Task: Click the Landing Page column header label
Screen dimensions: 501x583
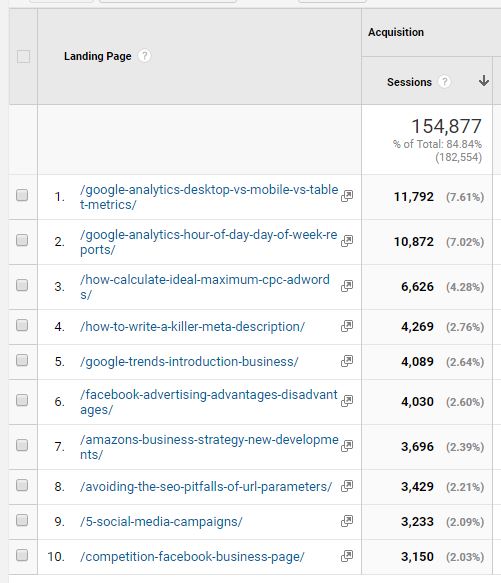Action: pyautogui.click(x=97, y=56)
